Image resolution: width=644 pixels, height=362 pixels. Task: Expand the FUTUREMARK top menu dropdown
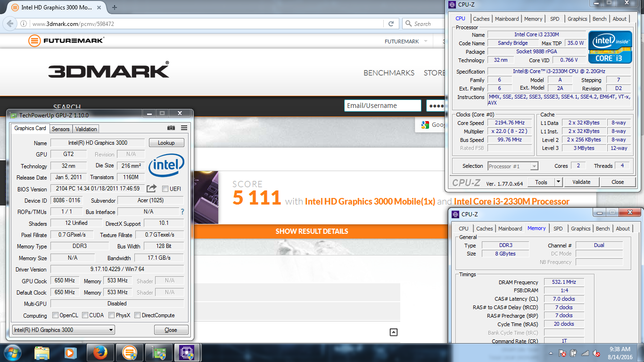click(426, 41)
